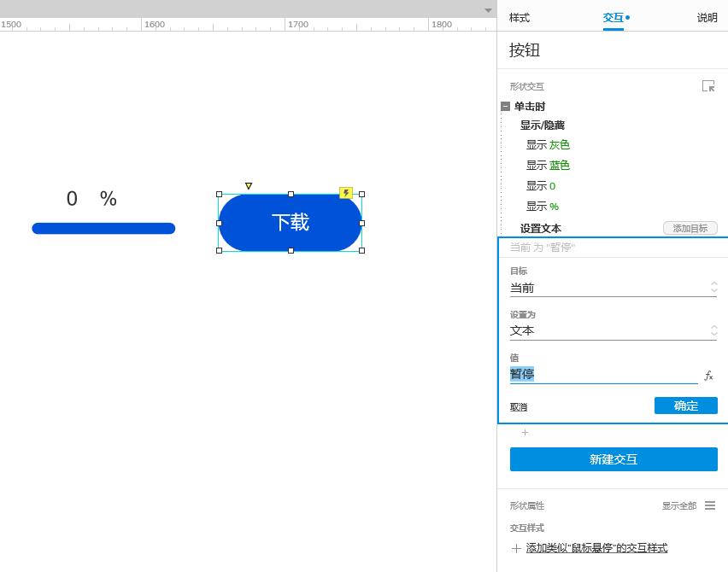Open the 说明 tab
728x572 pixels.
click(707, 18)
